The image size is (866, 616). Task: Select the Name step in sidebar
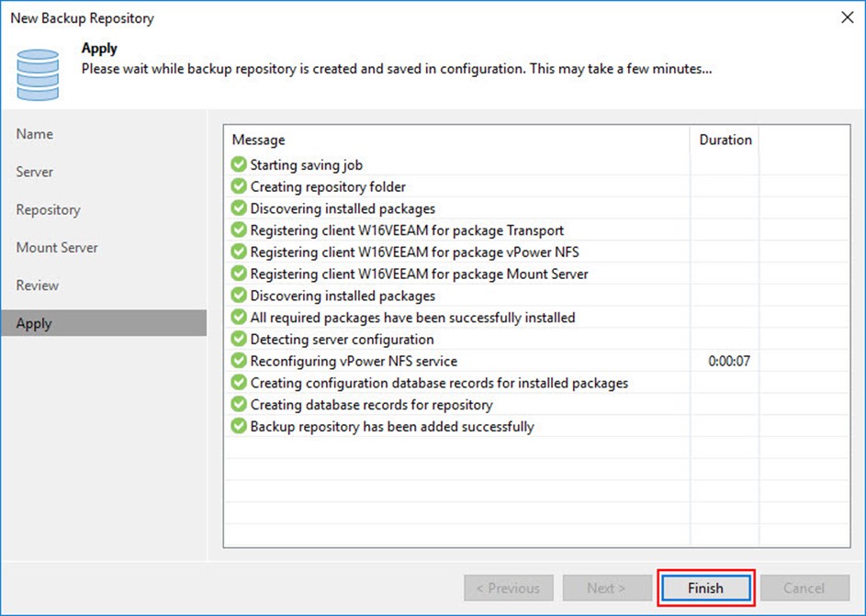pos(35,134)
